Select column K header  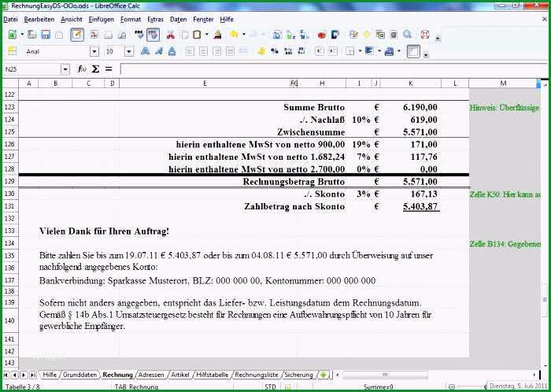coord(411,83)
